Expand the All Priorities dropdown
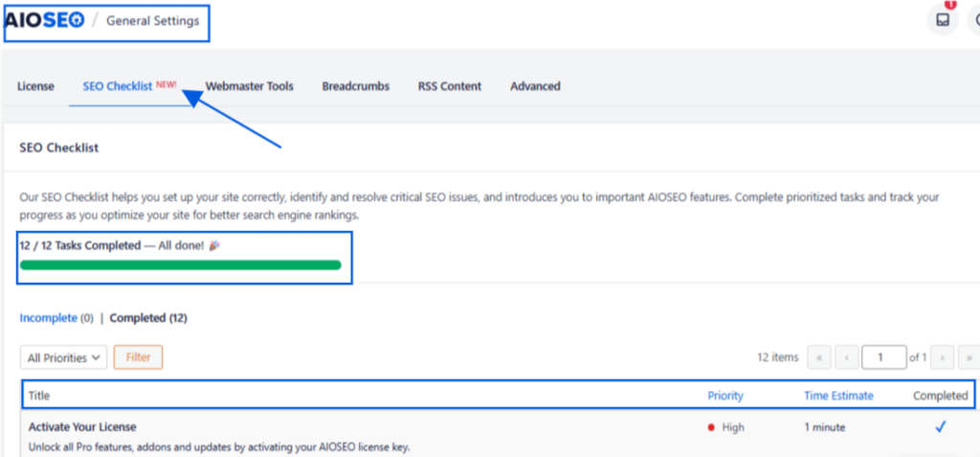The image size is (980, 457). [64, 357]
